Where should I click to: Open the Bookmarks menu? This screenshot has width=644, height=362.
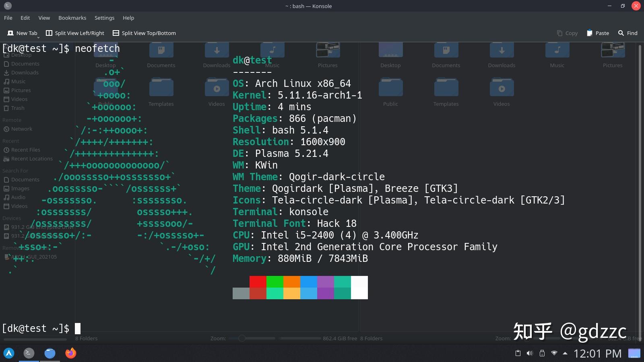[72, 18]
